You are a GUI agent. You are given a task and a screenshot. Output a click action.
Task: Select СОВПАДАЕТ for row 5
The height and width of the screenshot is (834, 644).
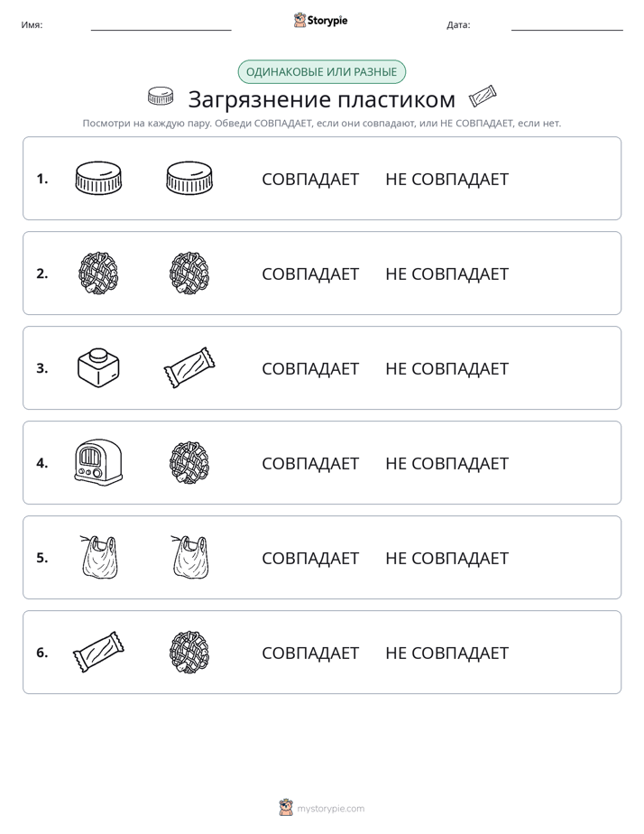pyautogui.click(x=310, y=558)
